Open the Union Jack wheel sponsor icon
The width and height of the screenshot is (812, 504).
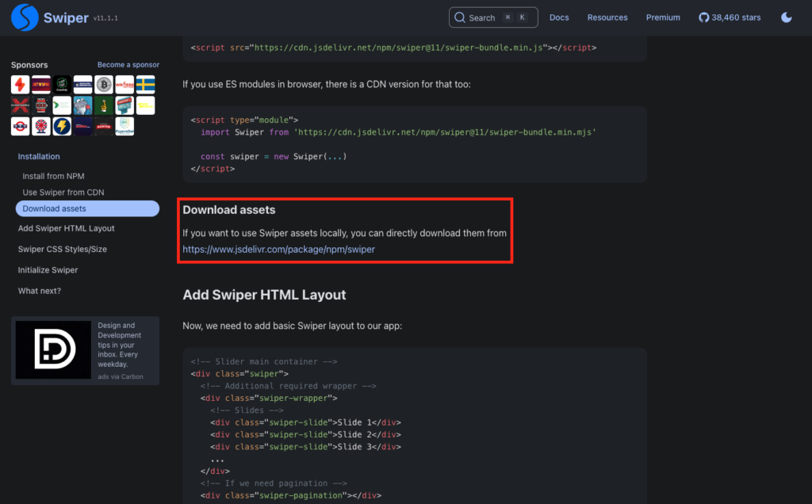point(41,126)
